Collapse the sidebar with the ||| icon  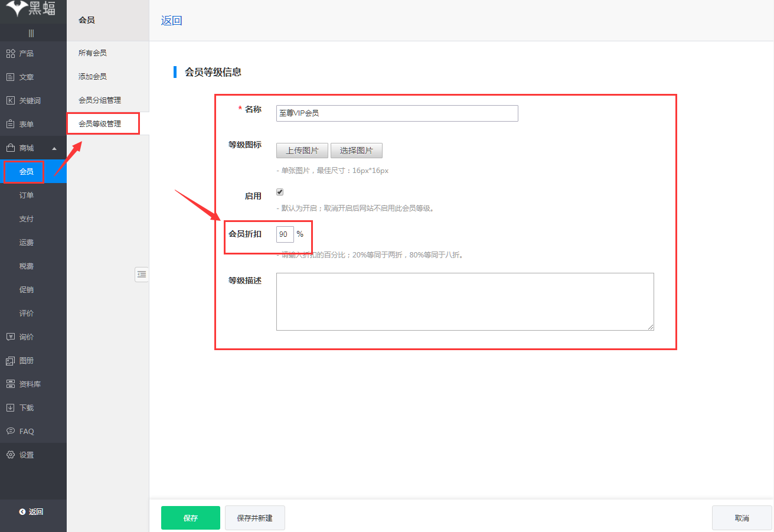tap(33, 32)
